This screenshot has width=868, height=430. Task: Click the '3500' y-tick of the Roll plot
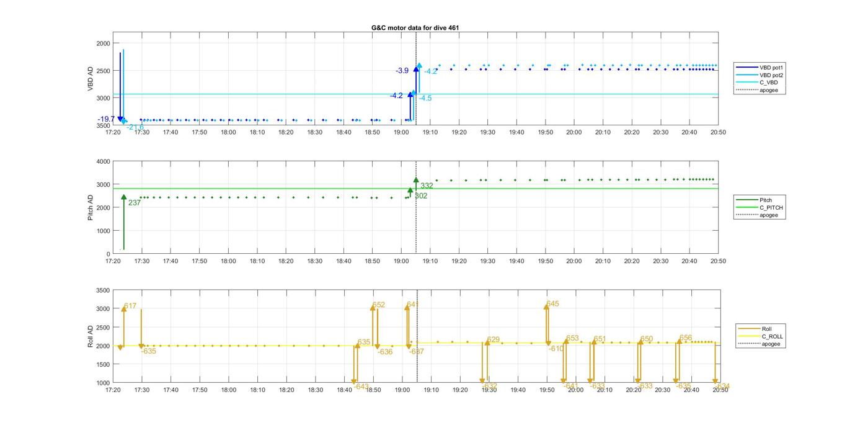click(103, 290)
